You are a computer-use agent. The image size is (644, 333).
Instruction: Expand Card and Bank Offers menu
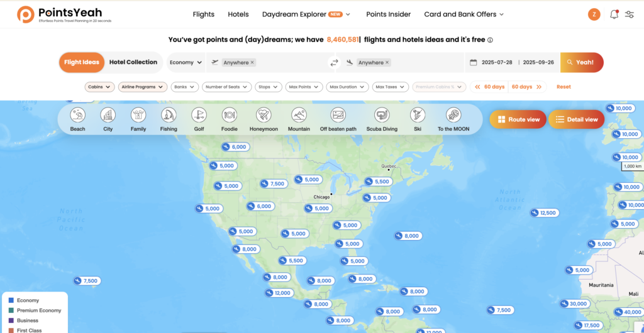point(464,14)
